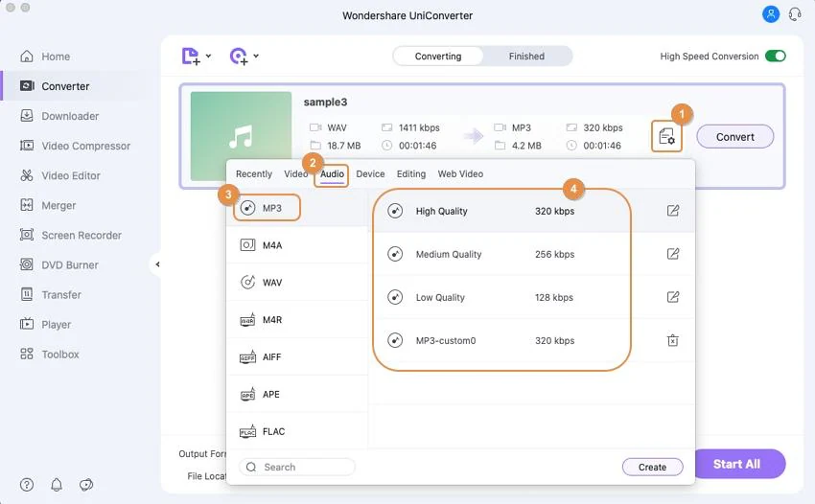This screenshot has width=815, height=504.
Task: Click the sample3 file name
Action: pyautogui.click(x=325, y=102)
